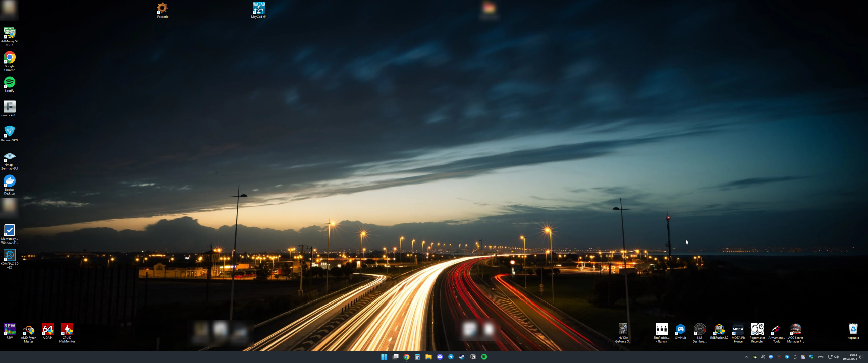Select the AIDA64 desktop shortcut

(48, 331)
